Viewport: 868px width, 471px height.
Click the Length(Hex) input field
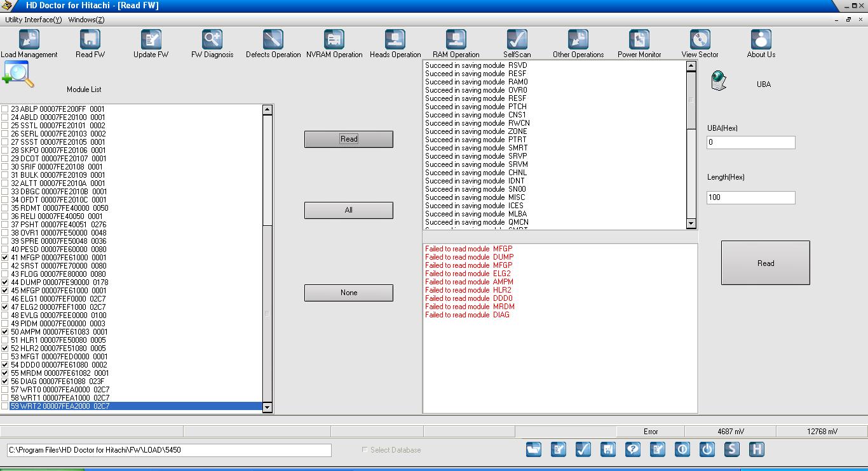[750, 197]
